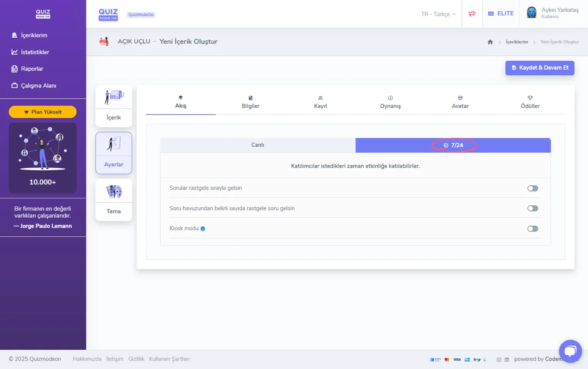Click the user avatar picture
The image size is (588, 369).
pyautogui.click(x=531, y=13)
